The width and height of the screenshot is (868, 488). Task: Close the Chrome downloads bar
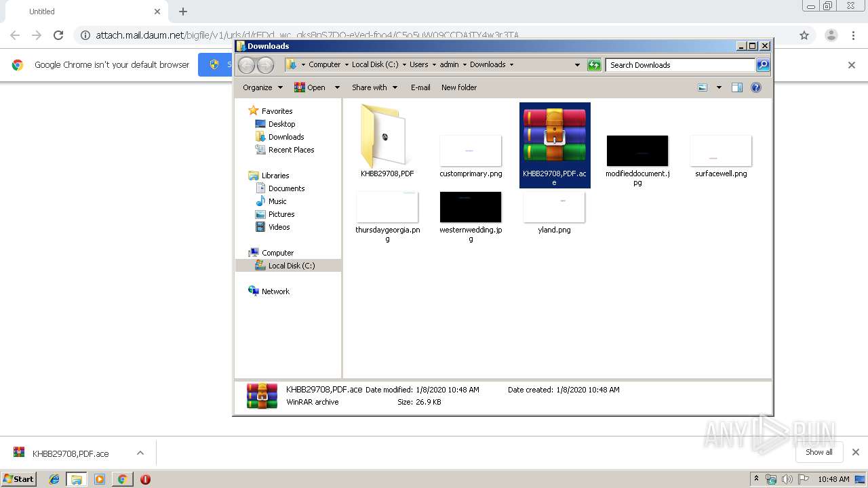[x=856, y=452]
